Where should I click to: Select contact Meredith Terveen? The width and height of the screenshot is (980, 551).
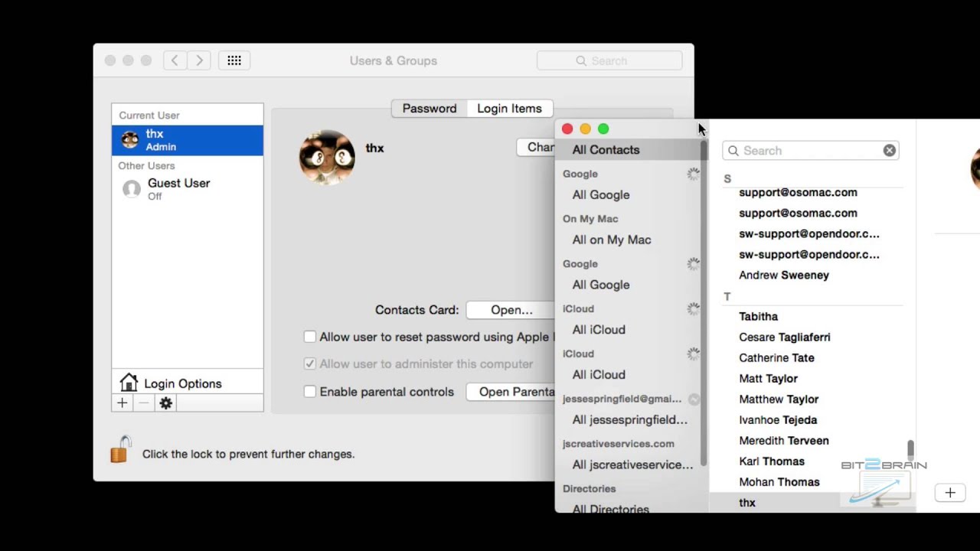(x=783, y=440)
